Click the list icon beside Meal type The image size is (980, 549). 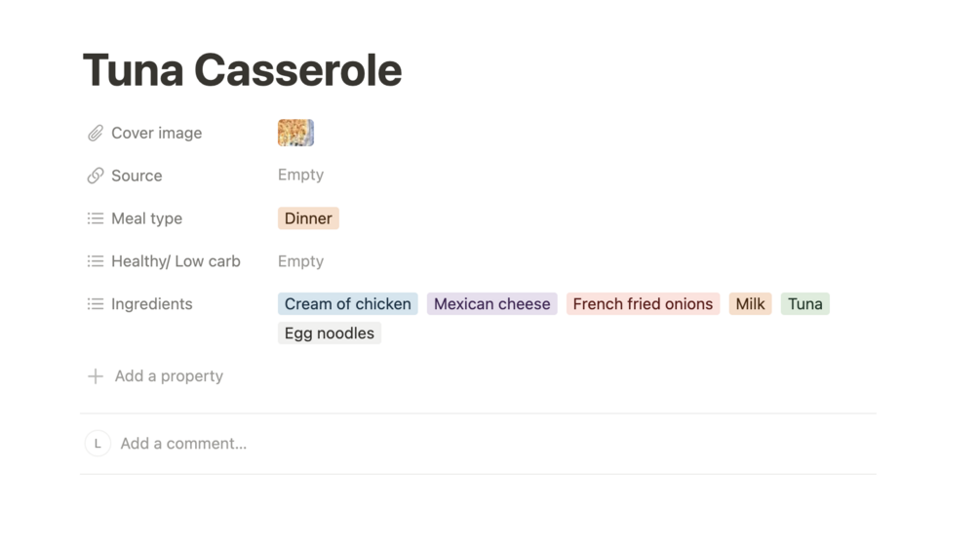(x=96, y=218)
